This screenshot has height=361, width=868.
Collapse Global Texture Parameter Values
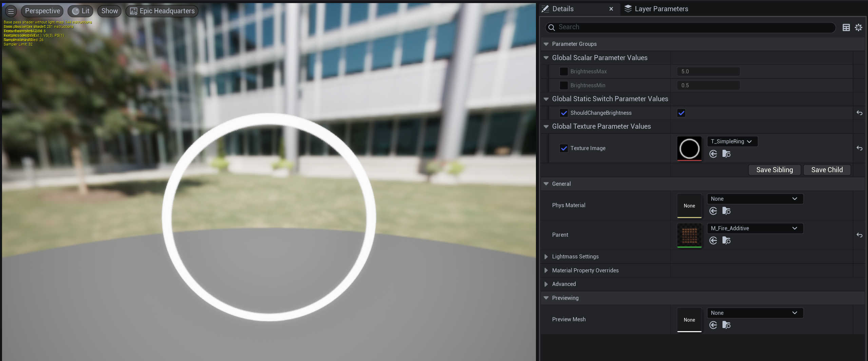[546, 127]
